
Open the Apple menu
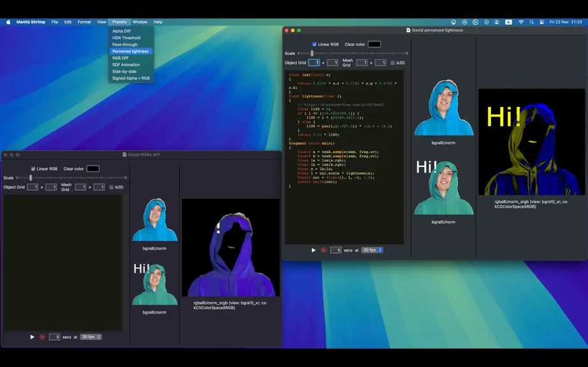click(8, 22)
